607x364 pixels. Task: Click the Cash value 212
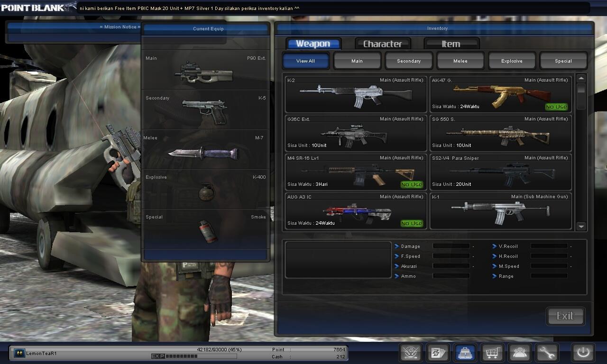(x=341, y=356)
